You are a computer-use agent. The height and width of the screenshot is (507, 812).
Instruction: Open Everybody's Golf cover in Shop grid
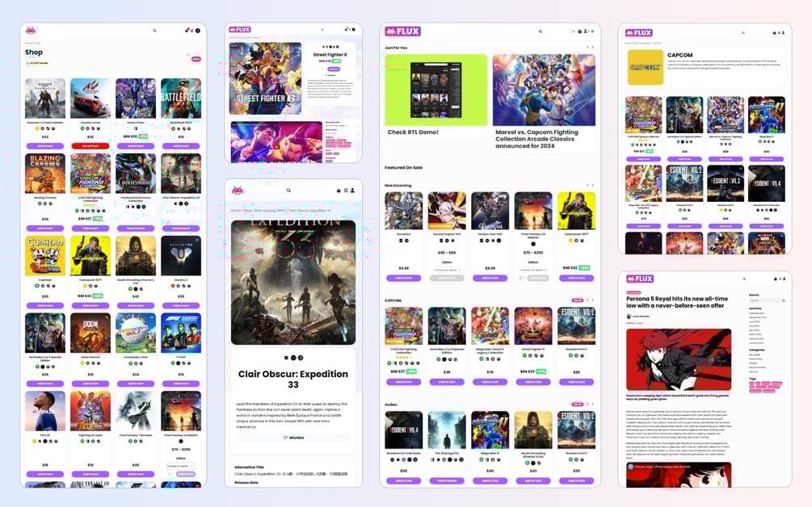click(x=136, y=333)
